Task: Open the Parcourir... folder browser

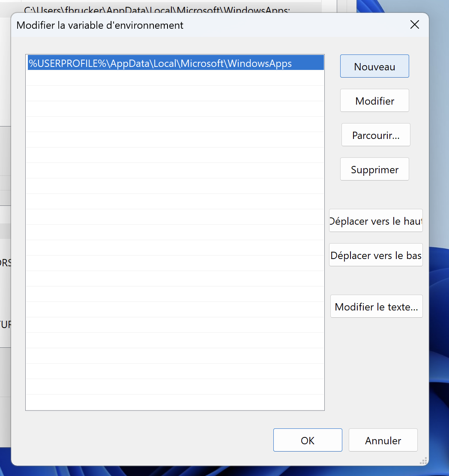Action: tap(376, 135)
